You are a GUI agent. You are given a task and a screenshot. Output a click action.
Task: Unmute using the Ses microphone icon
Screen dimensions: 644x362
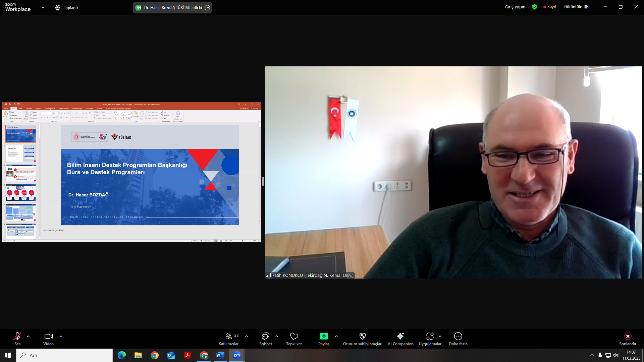point(17,336)
